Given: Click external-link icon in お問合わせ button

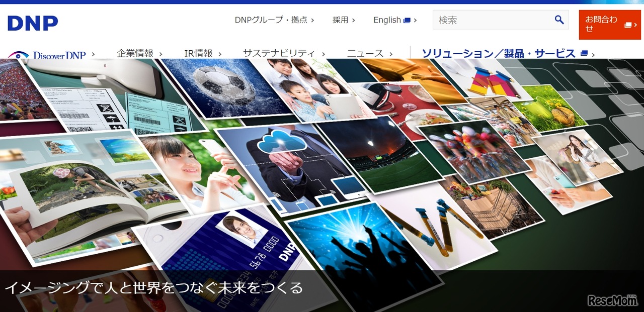Looking at the screenshot, I should [628, 25].
